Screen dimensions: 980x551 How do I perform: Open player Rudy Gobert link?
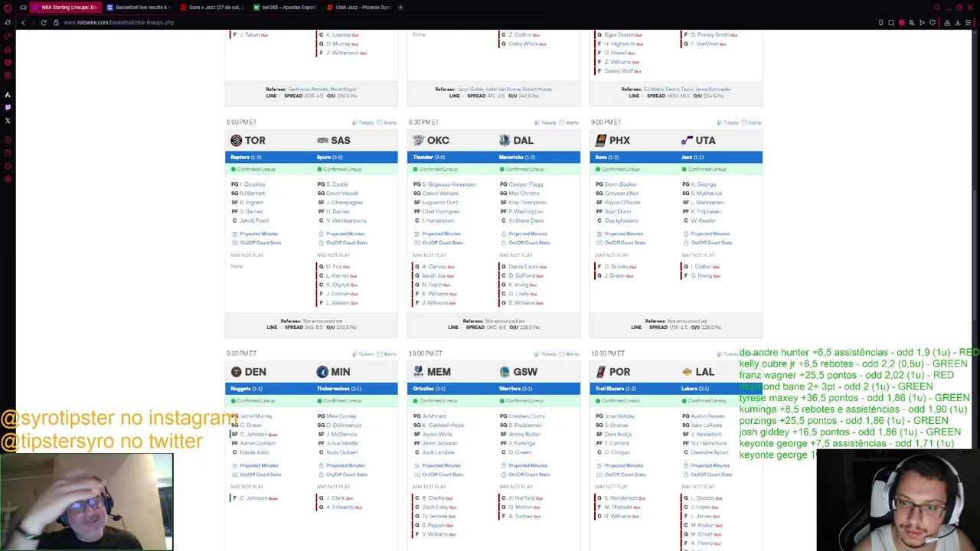pyautogui.click(x=342, y=452)
